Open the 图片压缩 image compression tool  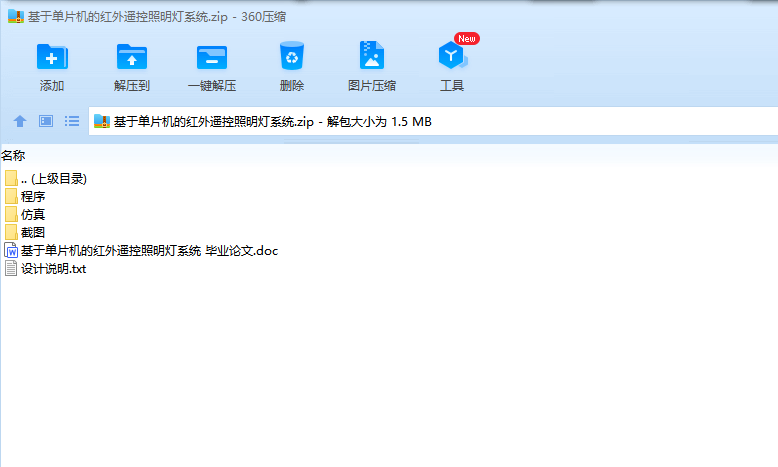pyautogui.click(x=372, y=55)
